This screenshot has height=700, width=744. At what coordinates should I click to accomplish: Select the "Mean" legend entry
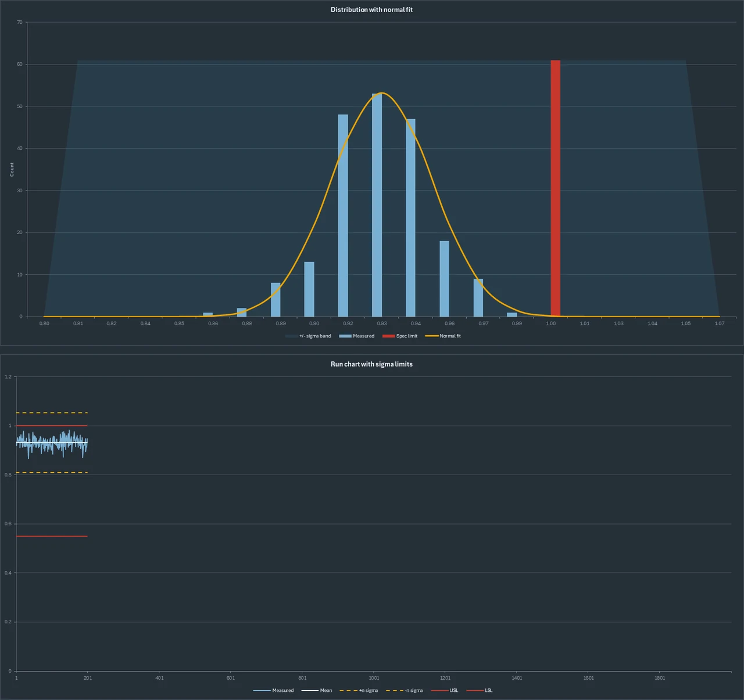click(x=317, y=691)
